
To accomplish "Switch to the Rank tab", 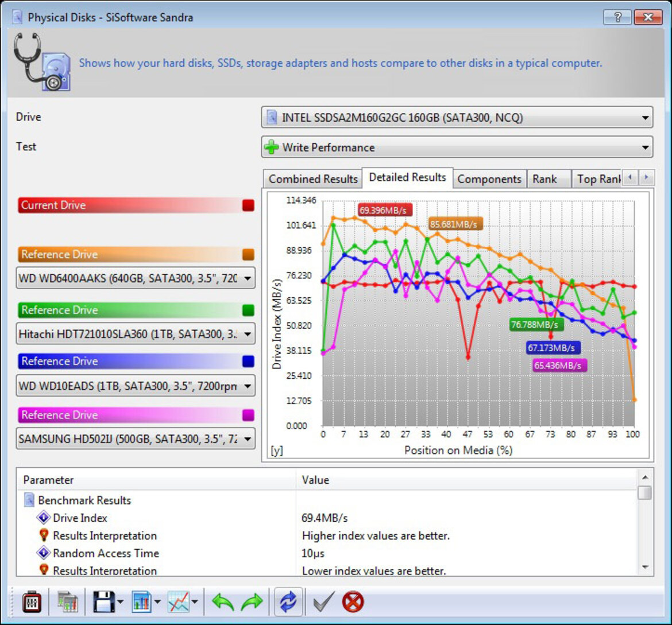I will tap(549, 179).
